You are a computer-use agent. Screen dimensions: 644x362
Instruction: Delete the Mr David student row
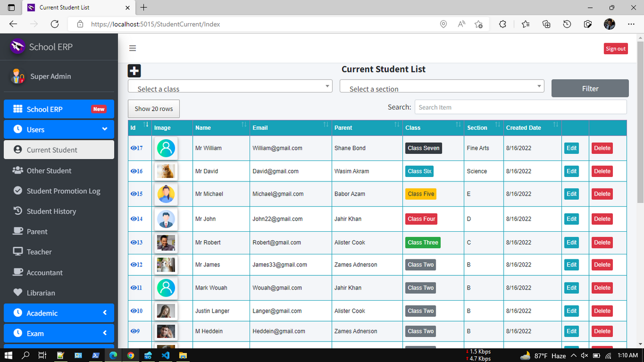pyautogui.click(x=602, y=171)
